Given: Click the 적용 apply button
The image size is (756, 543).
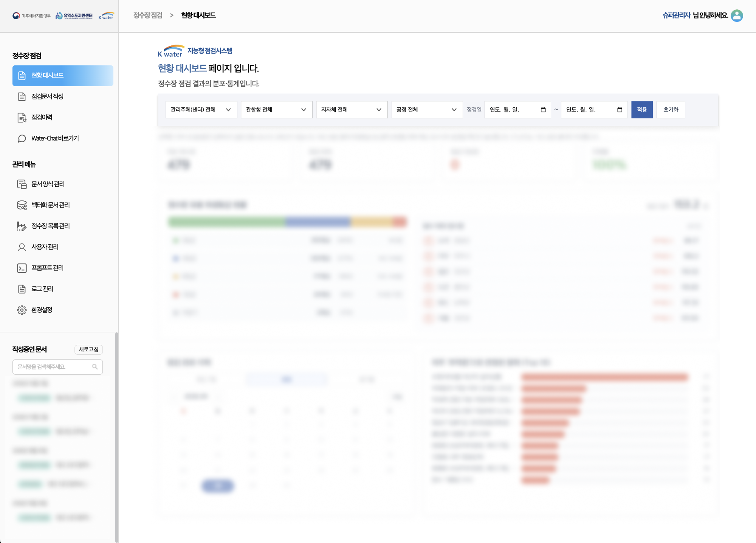Looking at the screenshot, I should [642, 110].
